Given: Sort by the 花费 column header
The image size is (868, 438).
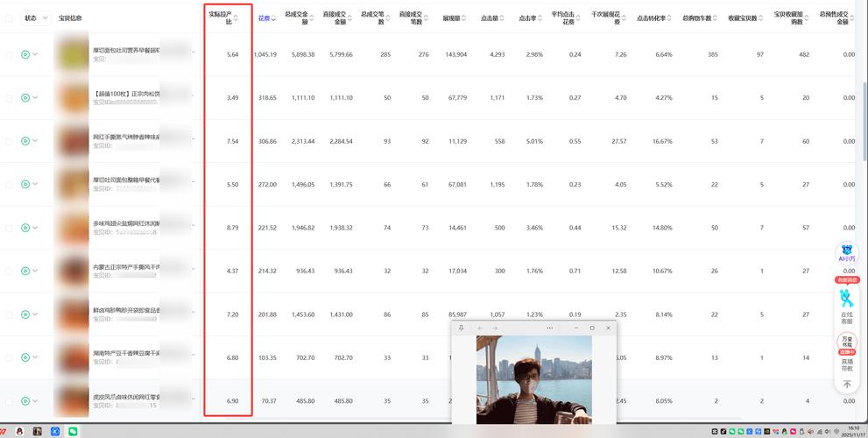Looking at the screenshot, I should 267,18.
